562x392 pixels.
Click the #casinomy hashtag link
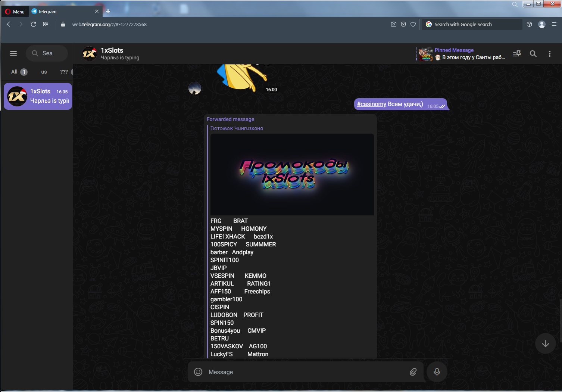point(371,104)
